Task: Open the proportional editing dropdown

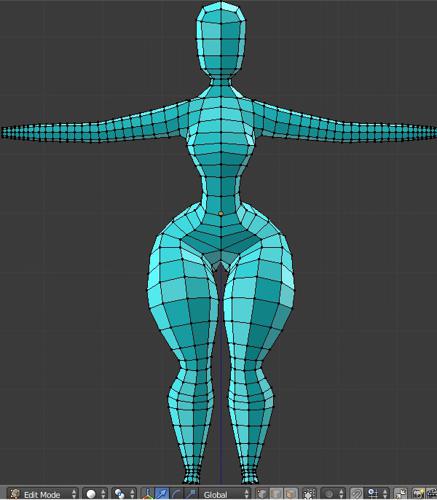Action: coord(333,494)
